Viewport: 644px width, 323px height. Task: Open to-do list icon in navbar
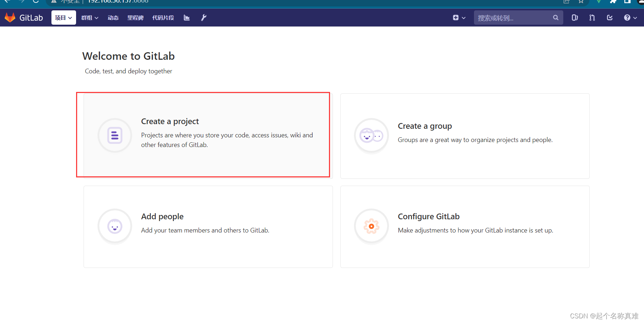[610, 18]
